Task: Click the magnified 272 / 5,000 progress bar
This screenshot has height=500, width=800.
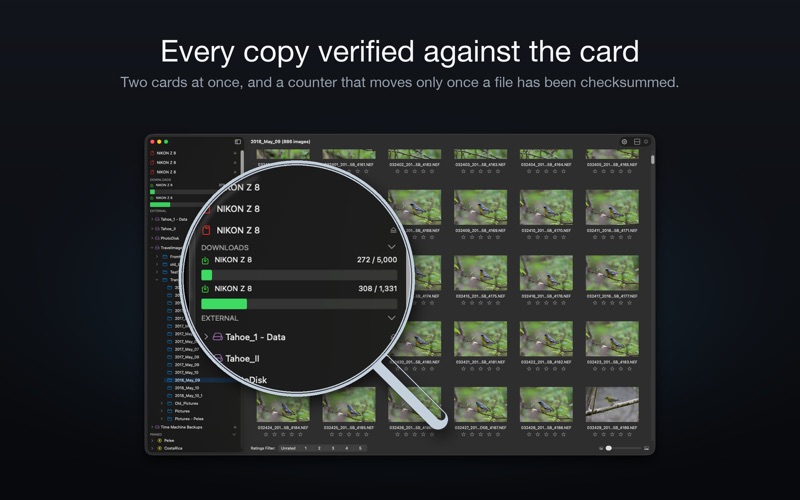Action: tap(299, 275)
